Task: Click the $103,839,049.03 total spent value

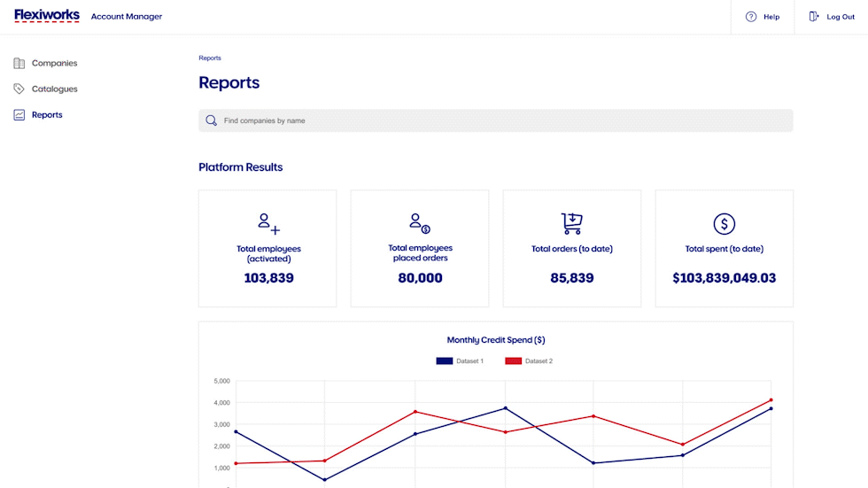Action: pyautogui.click(x=725, y=278)
